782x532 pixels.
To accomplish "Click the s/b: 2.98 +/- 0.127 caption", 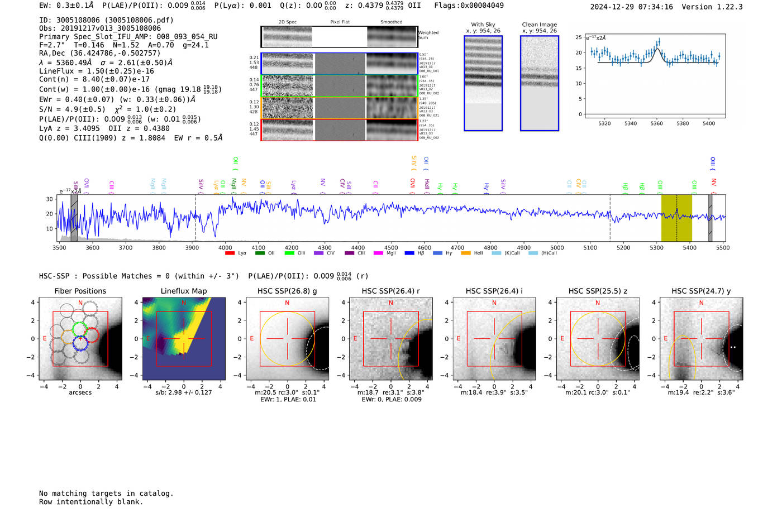I will [184, 392].
